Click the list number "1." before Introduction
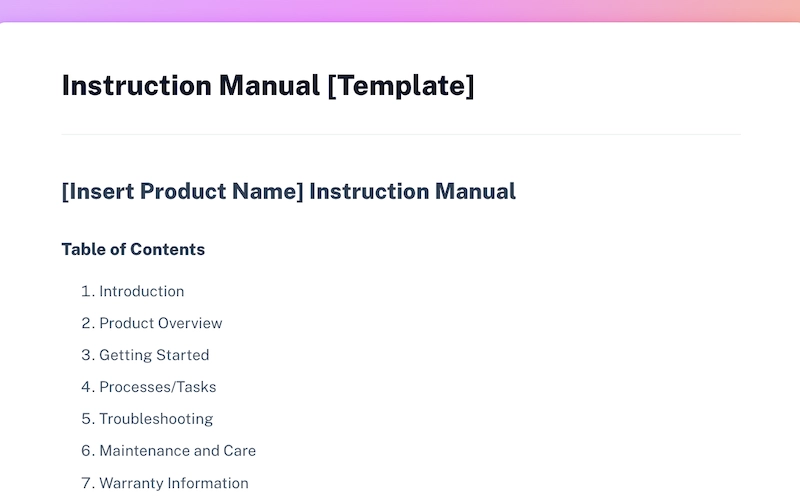800x496 pixels. coord(86,291)
